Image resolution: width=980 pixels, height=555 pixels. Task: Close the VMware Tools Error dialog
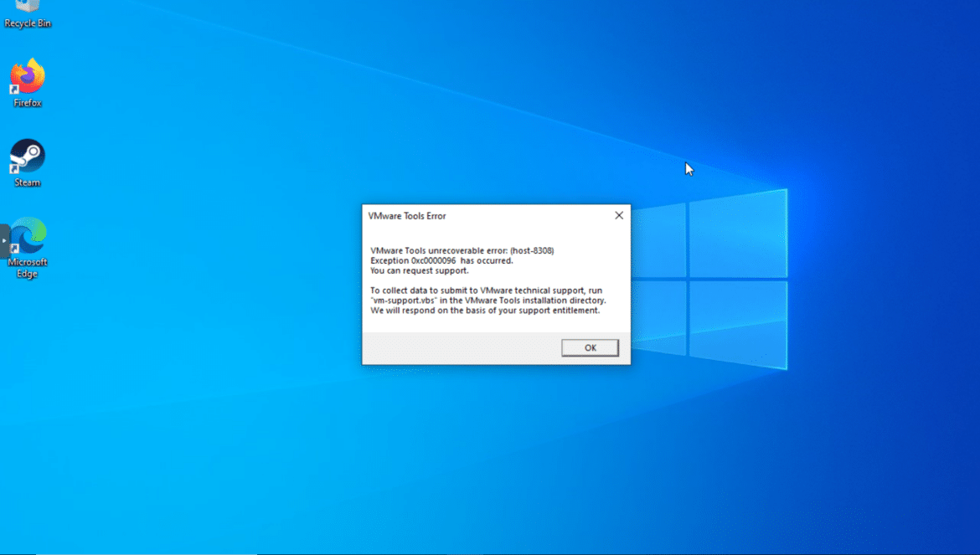[x=619, y=215]
